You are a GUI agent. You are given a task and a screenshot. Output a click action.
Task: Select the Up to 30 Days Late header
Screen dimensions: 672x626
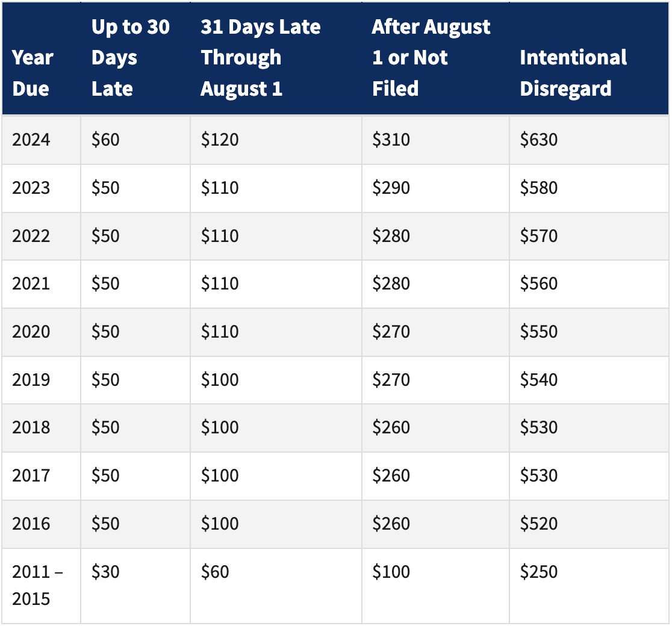point(130,58)
